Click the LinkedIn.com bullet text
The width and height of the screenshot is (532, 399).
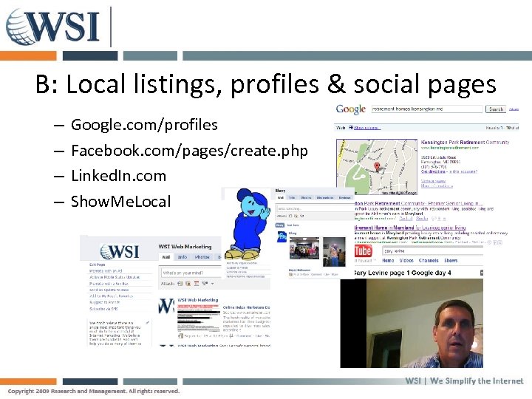(118, 176)
